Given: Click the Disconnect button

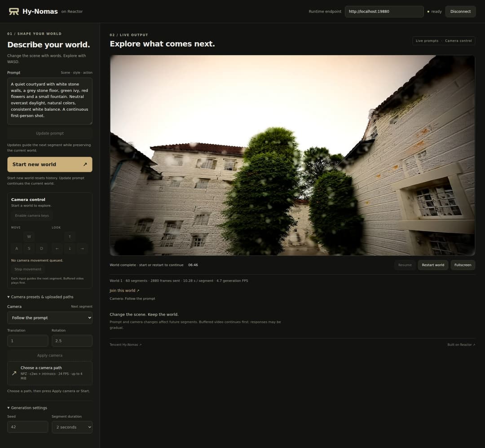Looking at the screenshot, I should click(460, 11).
